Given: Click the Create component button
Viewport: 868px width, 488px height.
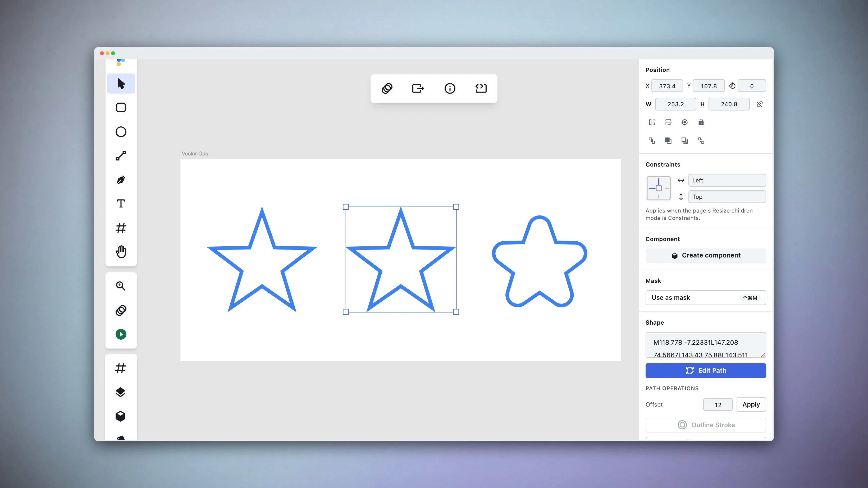Looking at the screenshot, I should click(706, 256).
